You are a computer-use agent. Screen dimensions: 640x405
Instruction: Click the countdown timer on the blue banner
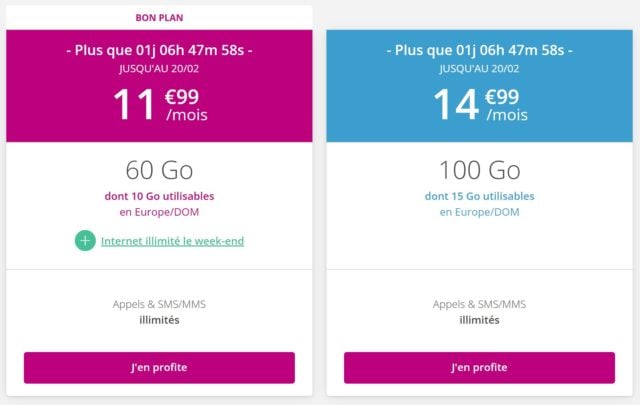[x=479, y=49]
